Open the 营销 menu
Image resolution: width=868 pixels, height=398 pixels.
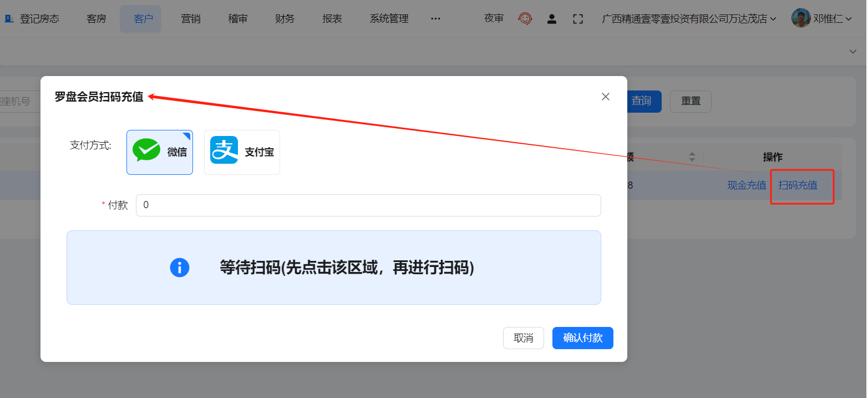[x=190, y=19]
